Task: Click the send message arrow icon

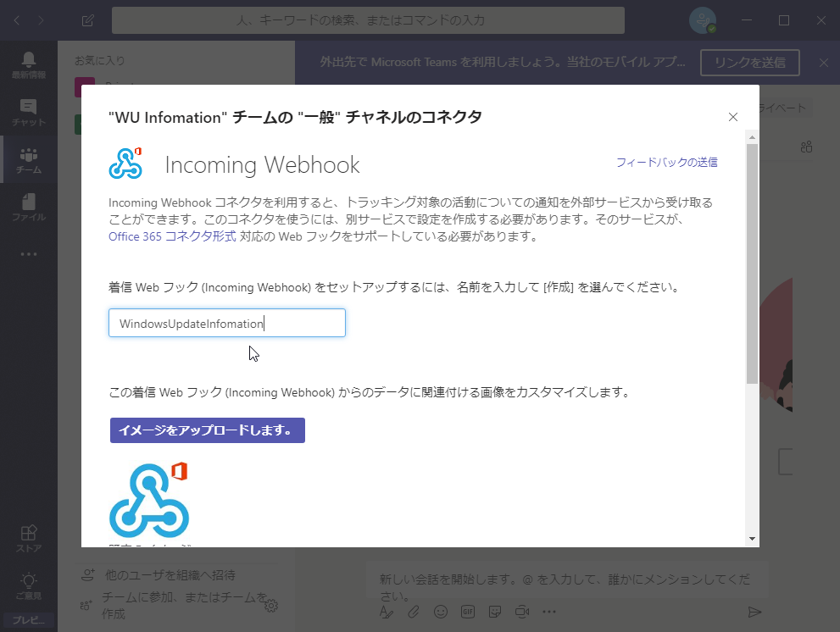Action: click(x=754, y=612)
